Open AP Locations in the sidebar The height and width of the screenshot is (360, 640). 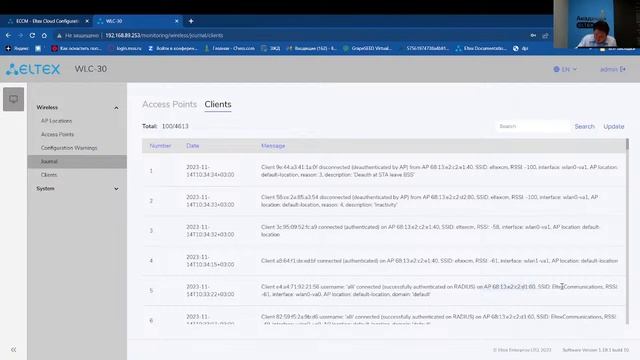pos(56,121)
